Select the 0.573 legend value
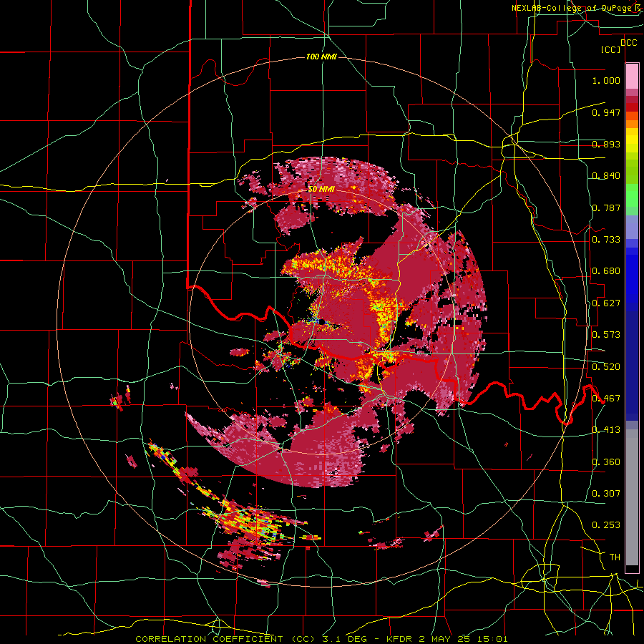Image resolution: width=644 pixels, height=644 pixels. (x=606, y=335)
